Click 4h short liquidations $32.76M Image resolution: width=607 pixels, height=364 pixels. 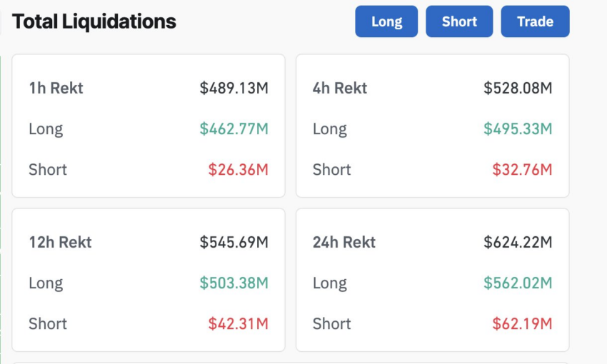point(522,170)
